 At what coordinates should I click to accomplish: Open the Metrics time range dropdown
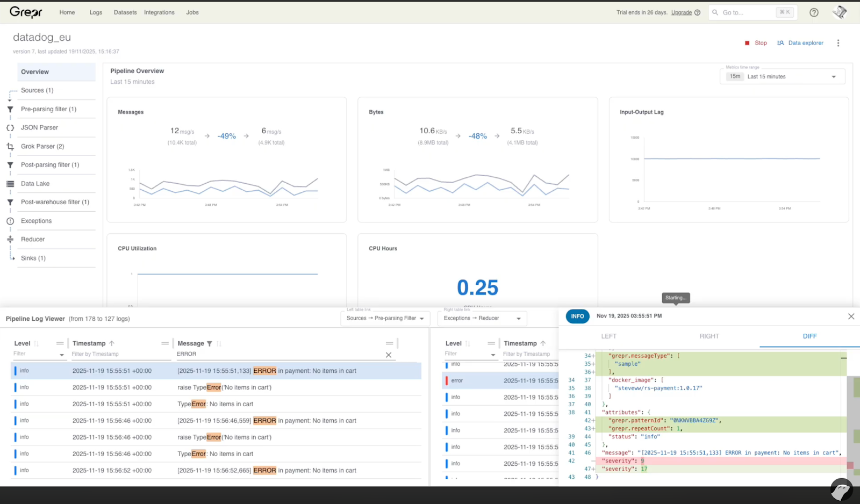[x=782, y=76]
